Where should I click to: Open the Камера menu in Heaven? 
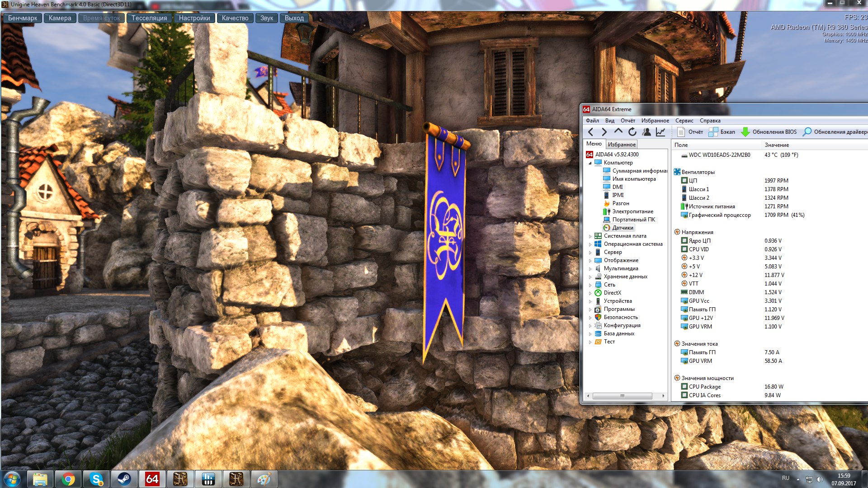coord(60,18)
